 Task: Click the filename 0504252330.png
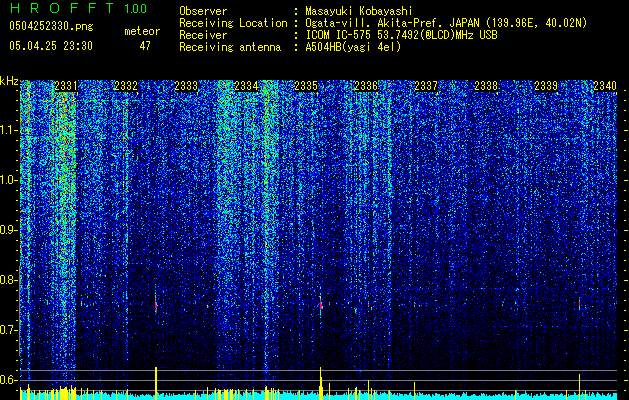[x=51, y=26]
